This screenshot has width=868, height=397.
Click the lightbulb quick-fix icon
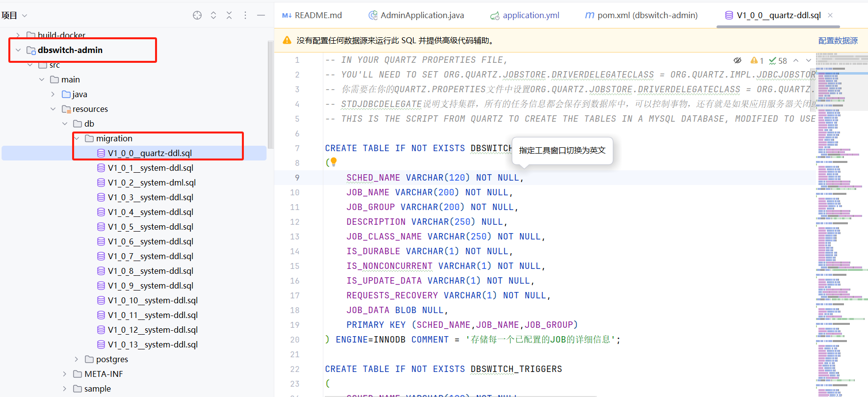pos(334,161)
